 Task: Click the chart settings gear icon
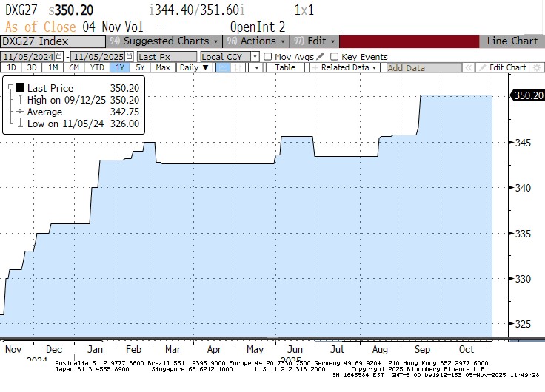538,67
